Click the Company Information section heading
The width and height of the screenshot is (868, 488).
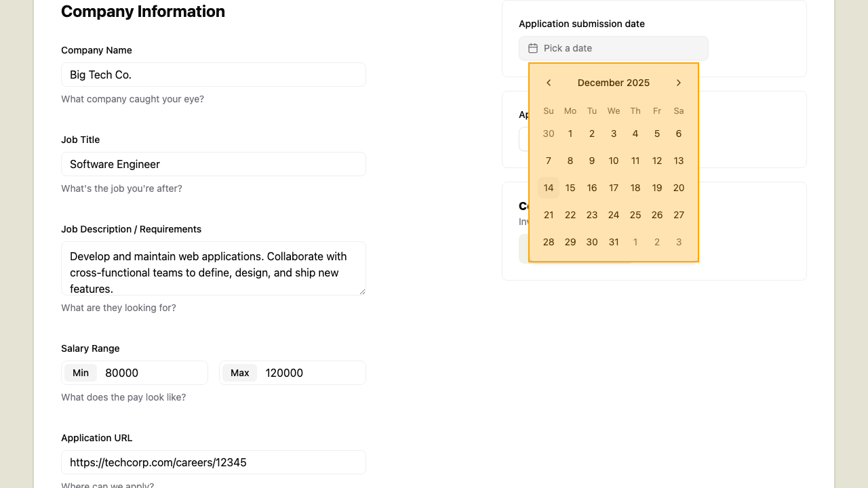(x=142, y=12)
